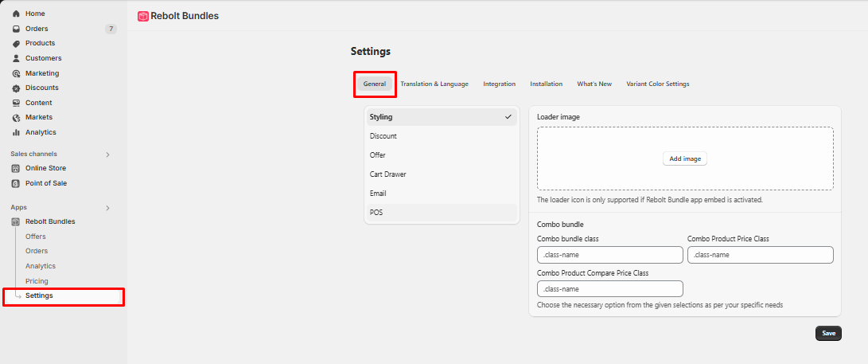Open Point of Sale channel

[46, 183]
